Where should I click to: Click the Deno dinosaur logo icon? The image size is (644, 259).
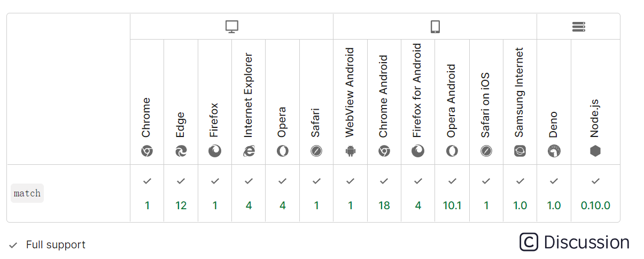pos(554,151)
